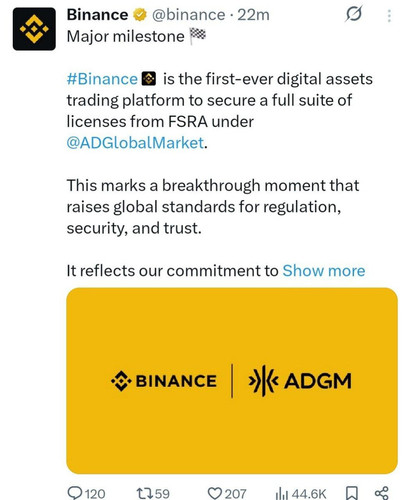The width and height of the screenshot is (410, 500).
Task: Repost this tweet with the retweet icon
Action: 145,493
